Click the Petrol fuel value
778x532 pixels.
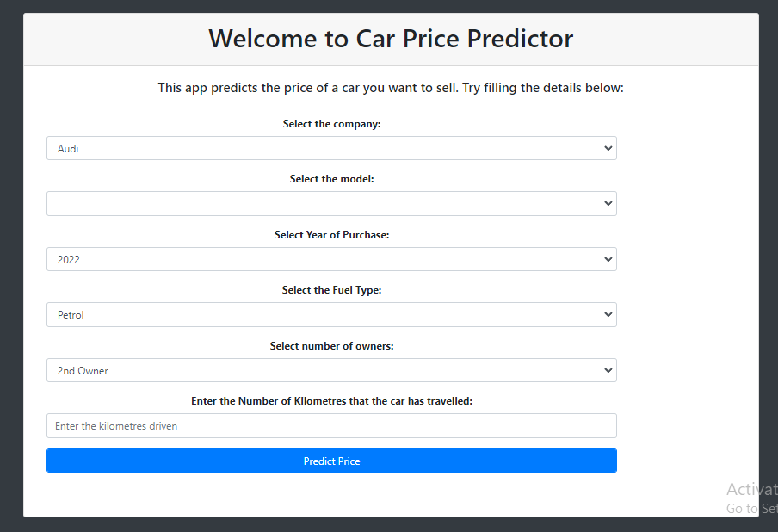click(x=70, y=314)
